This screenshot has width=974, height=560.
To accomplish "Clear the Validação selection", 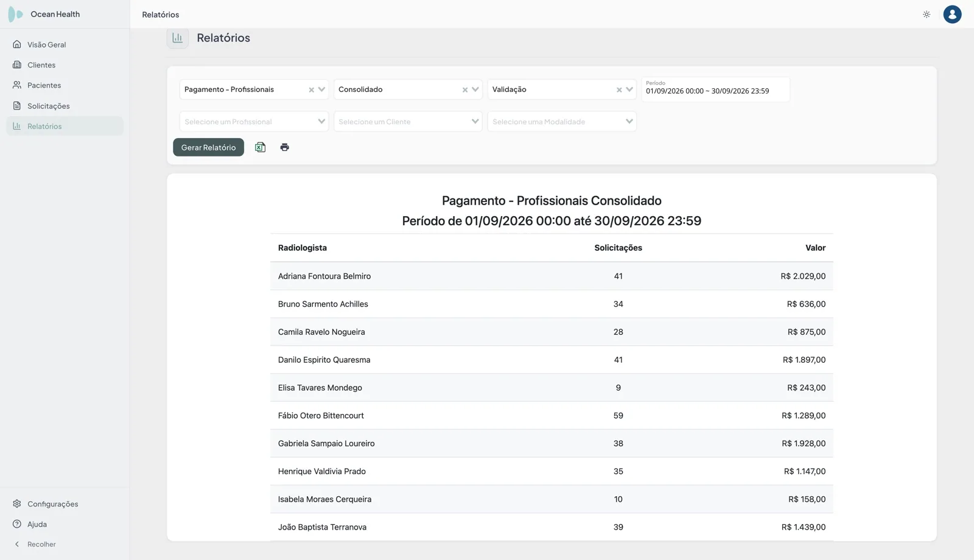I will coord(619,89).
